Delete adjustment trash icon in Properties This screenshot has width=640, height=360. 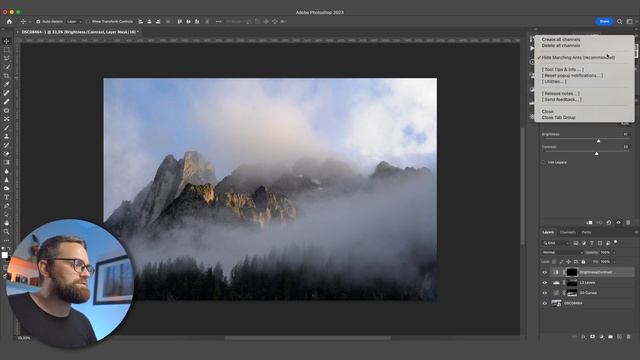tap(628, 222)
